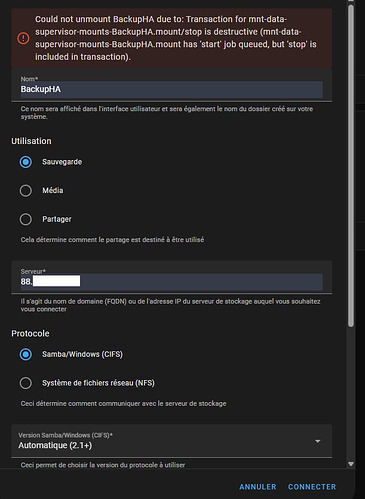365x499 pixels.
Task: Click the CONNECTER button
Action: pos(312,487)
